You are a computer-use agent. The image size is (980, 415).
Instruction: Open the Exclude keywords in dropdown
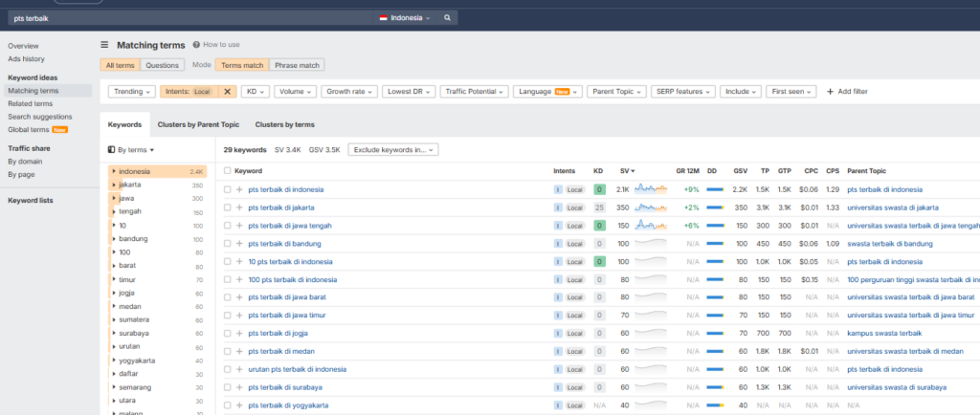tap(393, 150)
